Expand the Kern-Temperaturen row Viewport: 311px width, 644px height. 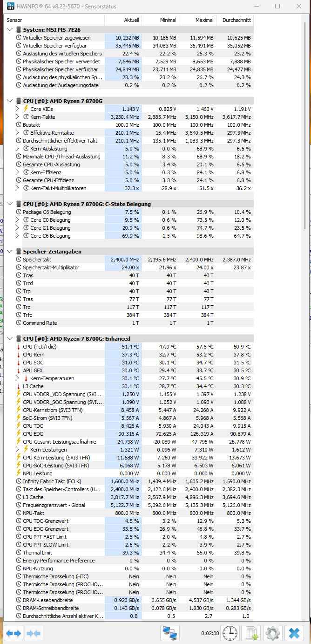click(x=18, y=378)
